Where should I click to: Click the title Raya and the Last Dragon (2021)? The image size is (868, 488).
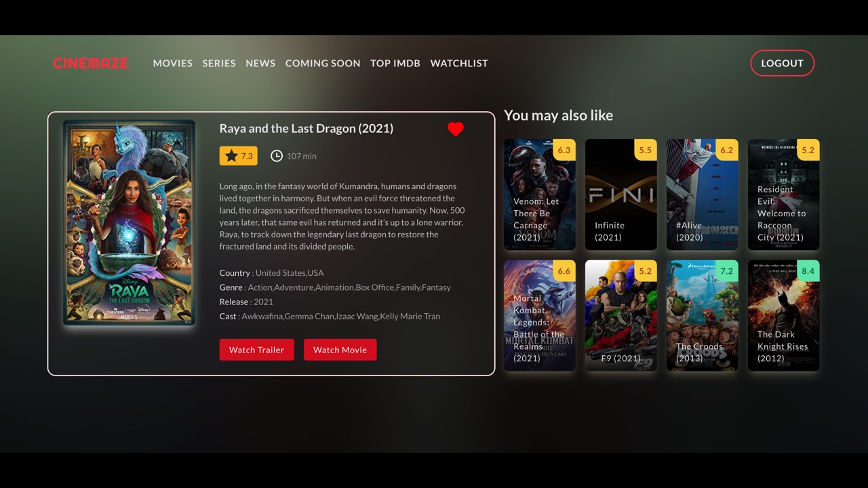coord(307,128)
